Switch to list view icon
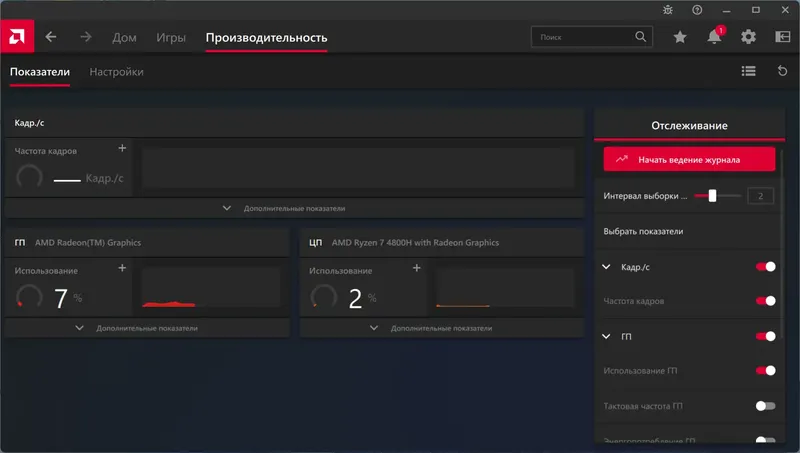 [748, 71]
